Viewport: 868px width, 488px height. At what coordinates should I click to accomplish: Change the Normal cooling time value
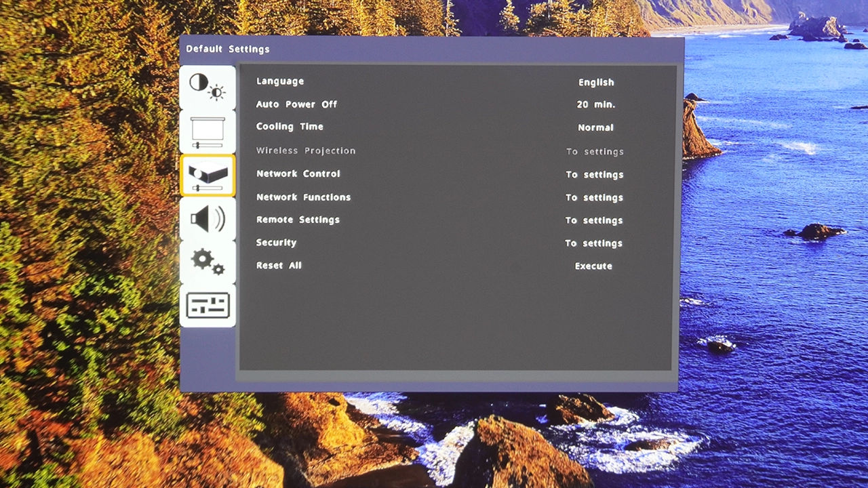coord(595,128)
